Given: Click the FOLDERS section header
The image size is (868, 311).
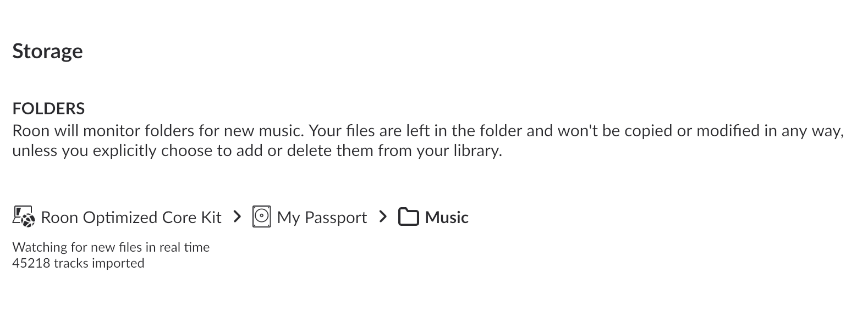Looking at the screenshot, I should click(48, 108).
